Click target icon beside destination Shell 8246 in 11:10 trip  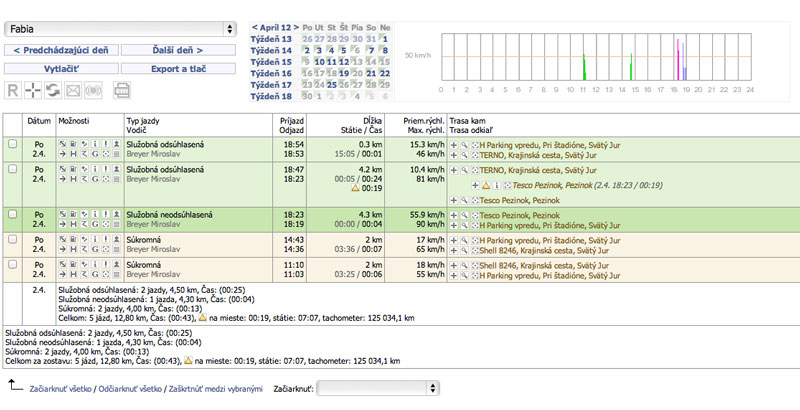click(475, 265)
